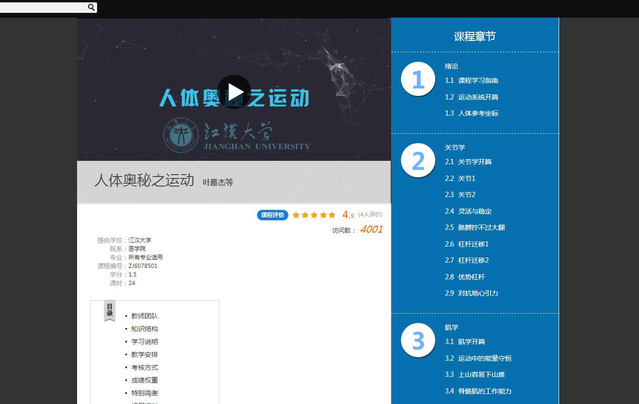This screenshot has width=639, height=404.
Task: Jump to 特别鸣谢 in the contents list
Action: tap(144, 393)
